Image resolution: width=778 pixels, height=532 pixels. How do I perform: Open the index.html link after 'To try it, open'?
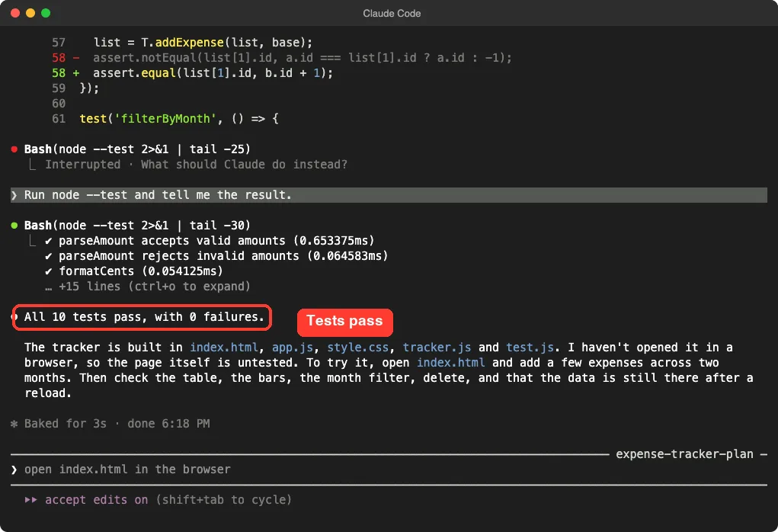450,363
